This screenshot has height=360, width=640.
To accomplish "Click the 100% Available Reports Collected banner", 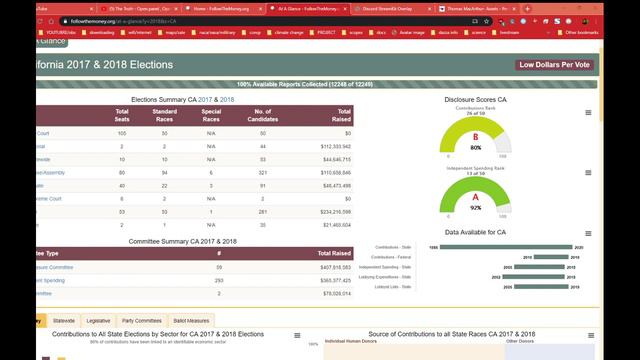I will (316, 84).
